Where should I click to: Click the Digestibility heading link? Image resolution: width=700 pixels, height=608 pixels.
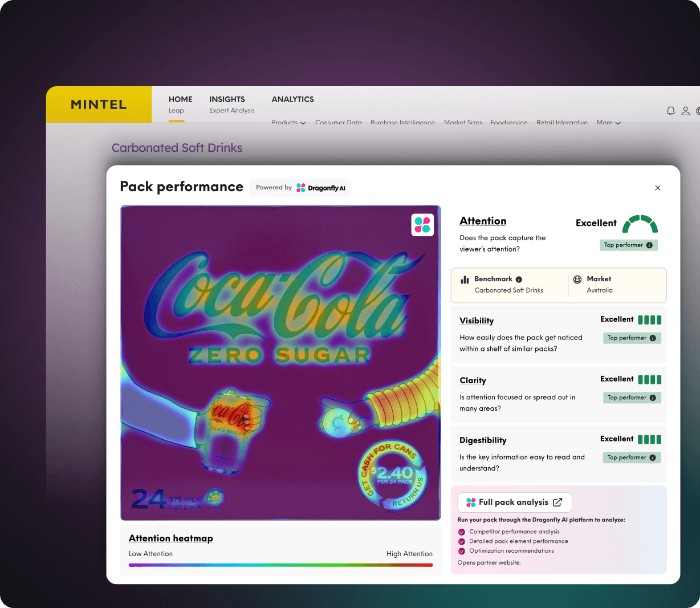483,440
